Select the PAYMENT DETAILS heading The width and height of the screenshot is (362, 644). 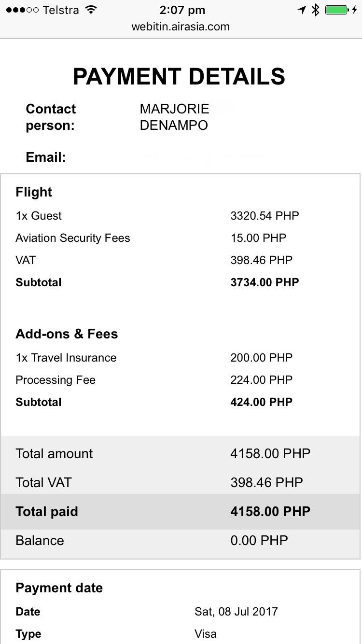pos(179,77)
